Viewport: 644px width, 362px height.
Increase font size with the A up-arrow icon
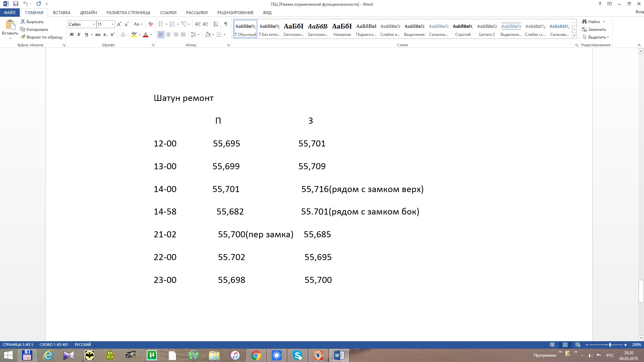tap(119, 24)
